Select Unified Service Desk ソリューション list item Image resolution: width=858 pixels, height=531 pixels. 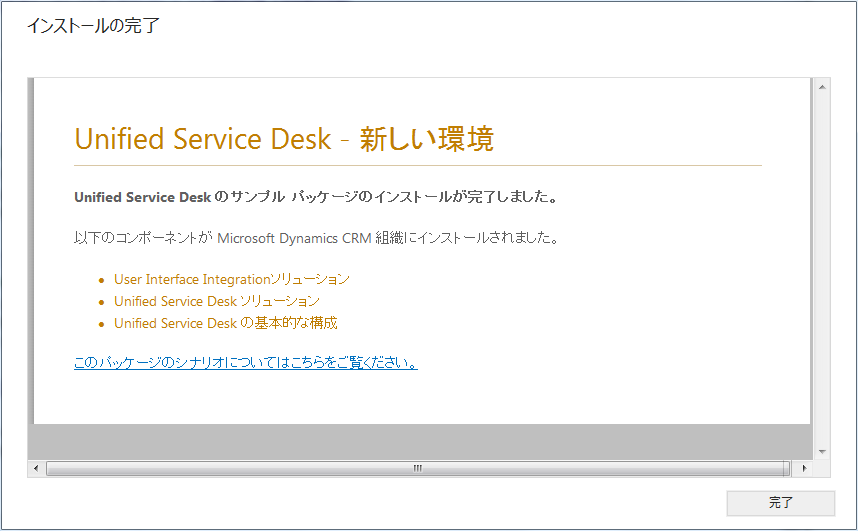[217, 301]
